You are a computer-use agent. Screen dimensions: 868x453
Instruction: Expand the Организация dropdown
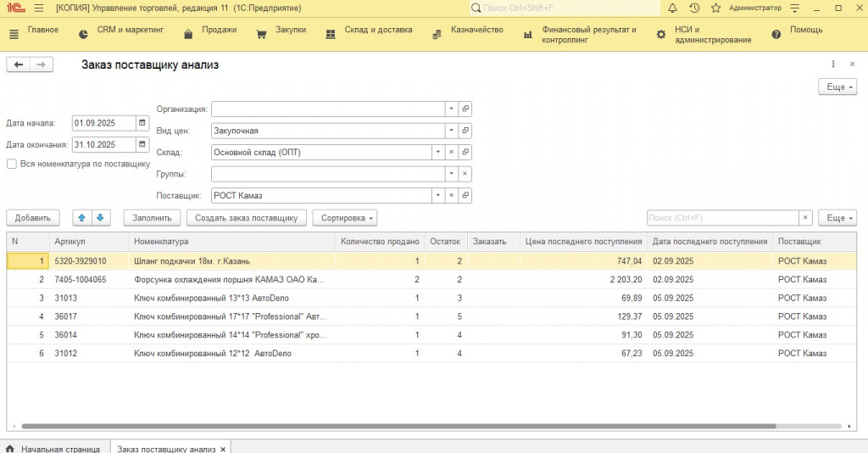coord(452,109)
